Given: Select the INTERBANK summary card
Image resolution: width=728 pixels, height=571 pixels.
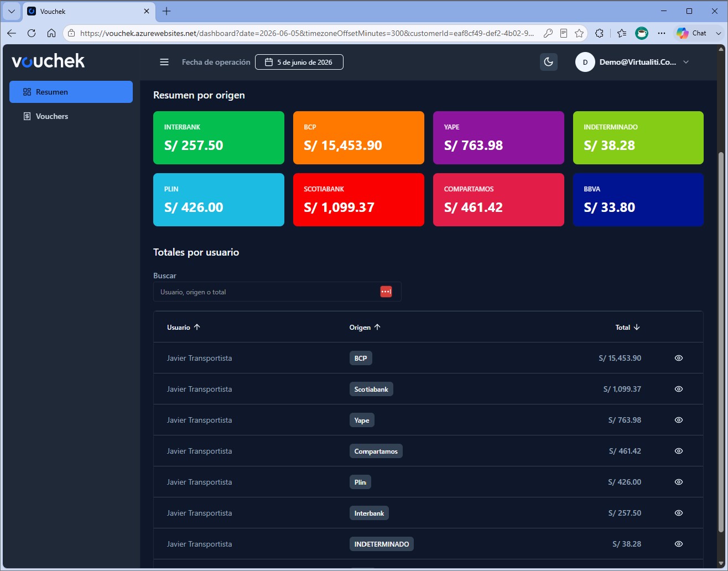Looking at the screenshot, I should coord(219,138).
